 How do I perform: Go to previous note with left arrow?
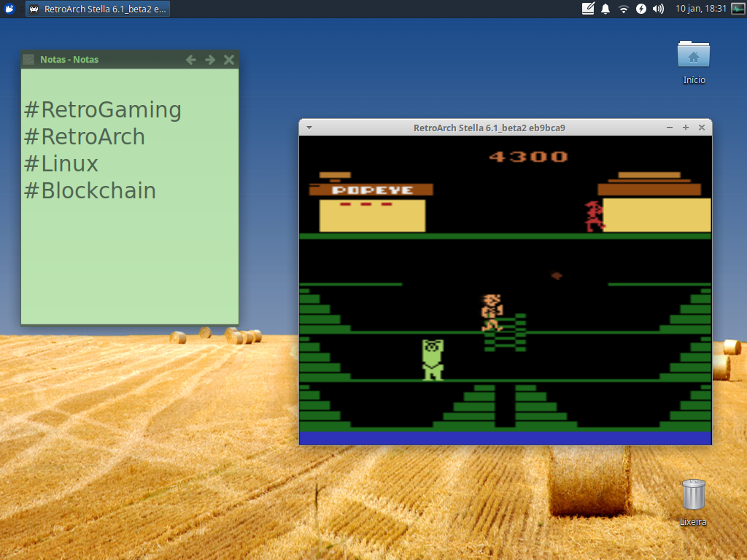[191, 60]
